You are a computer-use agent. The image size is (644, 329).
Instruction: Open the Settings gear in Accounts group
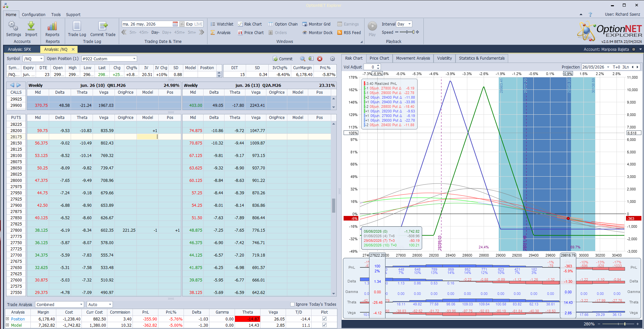point(13,29)
